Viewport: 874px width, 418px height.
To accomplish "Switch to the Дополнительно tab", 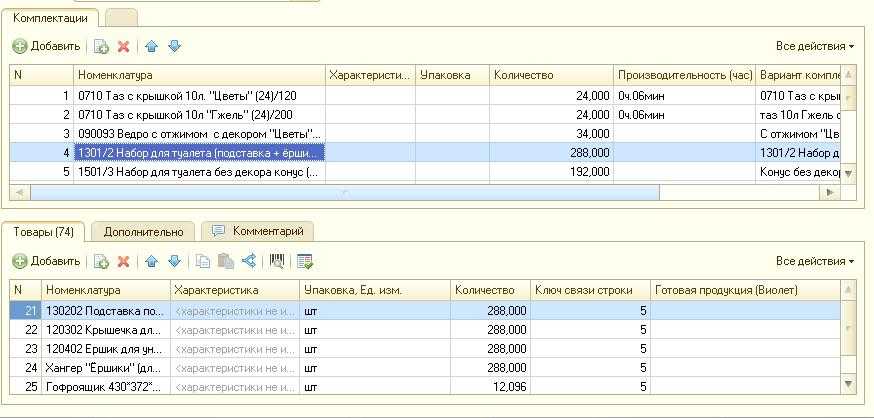I will pos(144,231).
